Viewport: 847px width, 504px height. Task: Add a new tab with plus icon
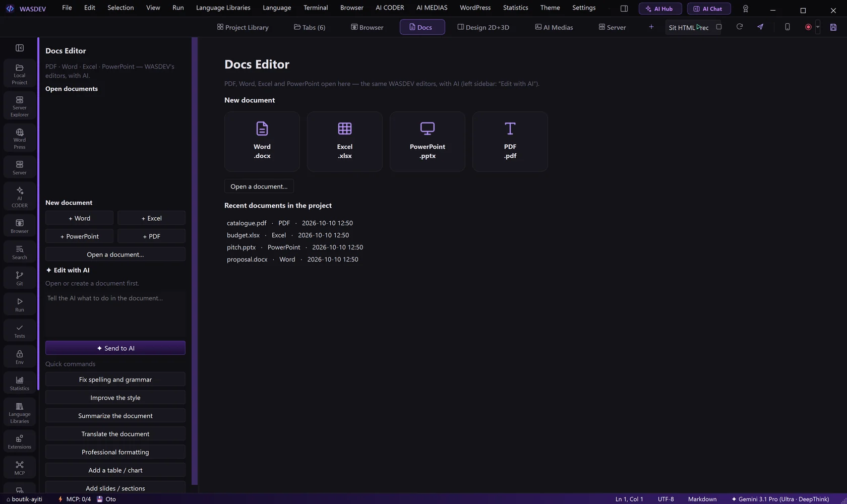651,27
